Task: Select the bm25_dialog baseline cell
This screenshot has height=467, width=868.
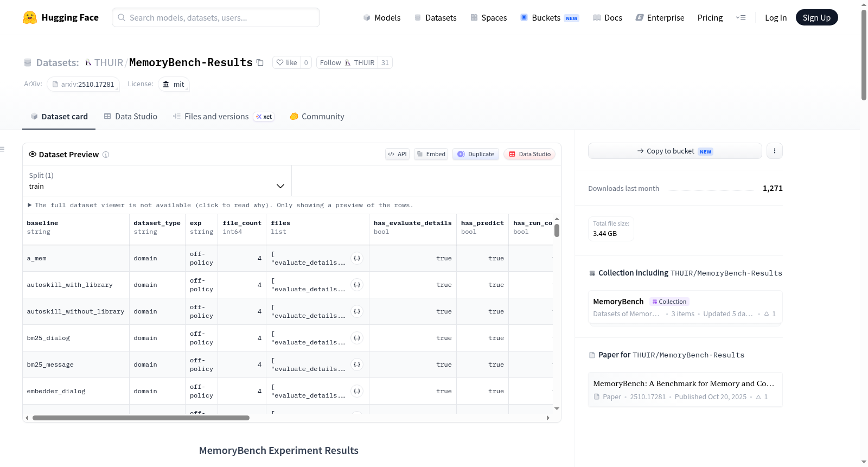Action: [x=76, y=338]
